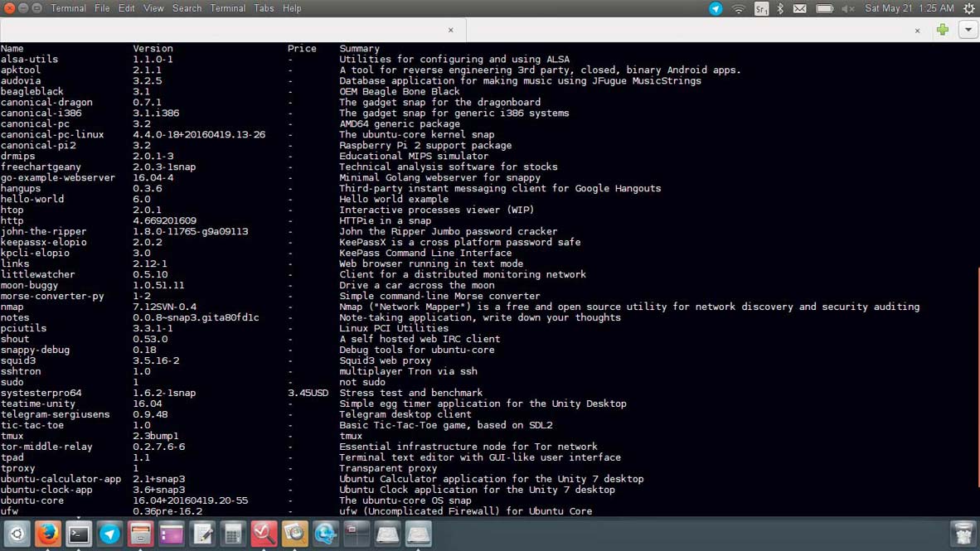Select the second terminal tab

tap(698, 30)
